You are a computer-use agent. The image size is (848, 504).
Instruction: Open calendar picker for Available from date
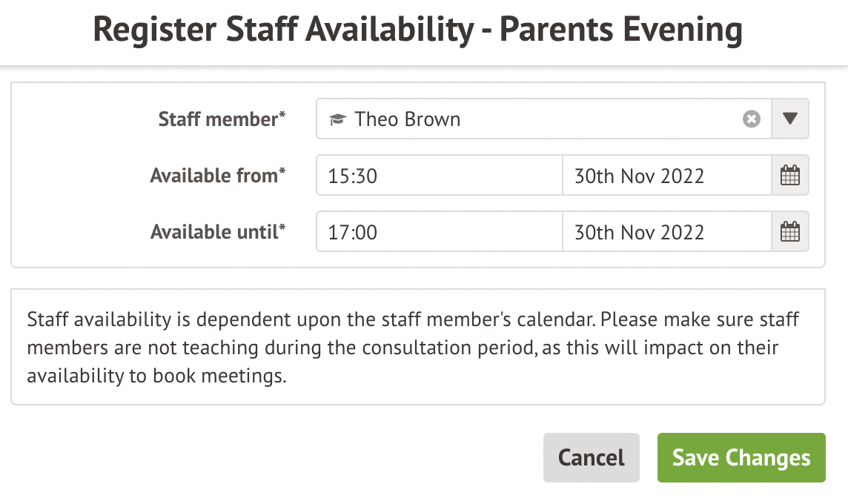[790, 176]
